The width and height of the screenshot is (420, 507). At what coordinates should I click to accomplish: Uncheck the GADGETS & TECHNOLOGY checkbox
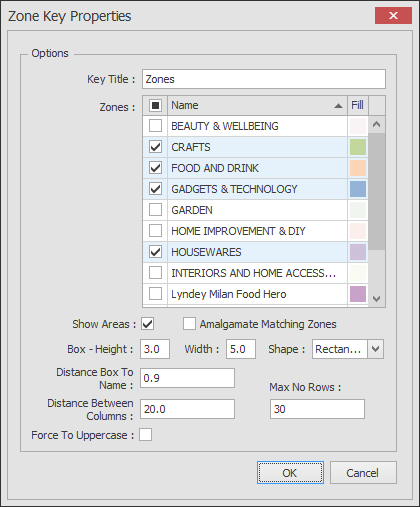pyautogui.click(x=155, y=189)
